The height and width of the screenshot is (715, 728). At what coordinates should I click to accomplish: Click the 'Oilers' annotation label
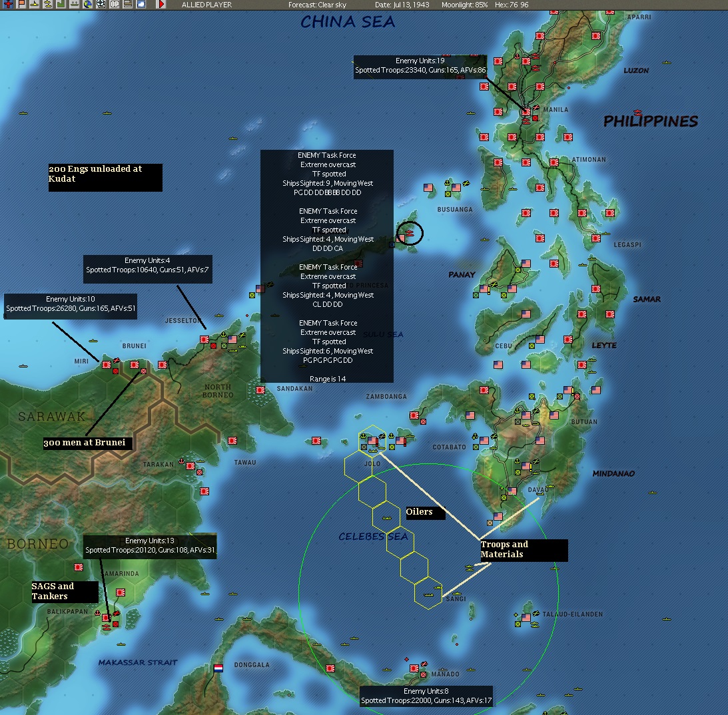point(426,512)
